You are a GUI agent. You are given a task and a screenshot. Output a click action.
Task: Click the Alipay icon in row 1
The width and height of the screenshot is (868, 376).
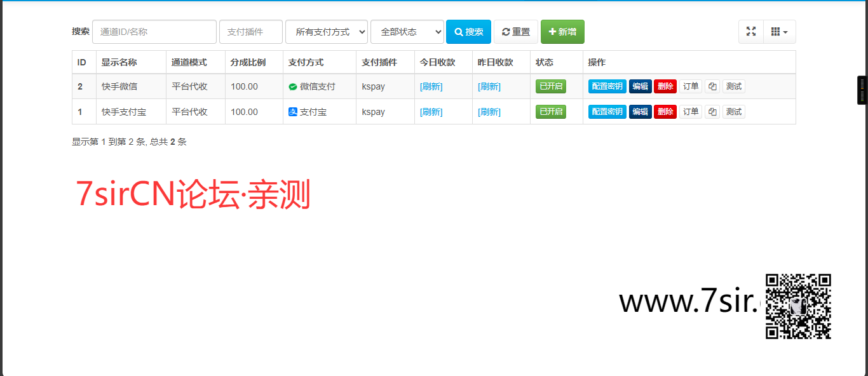pos(293,112)
